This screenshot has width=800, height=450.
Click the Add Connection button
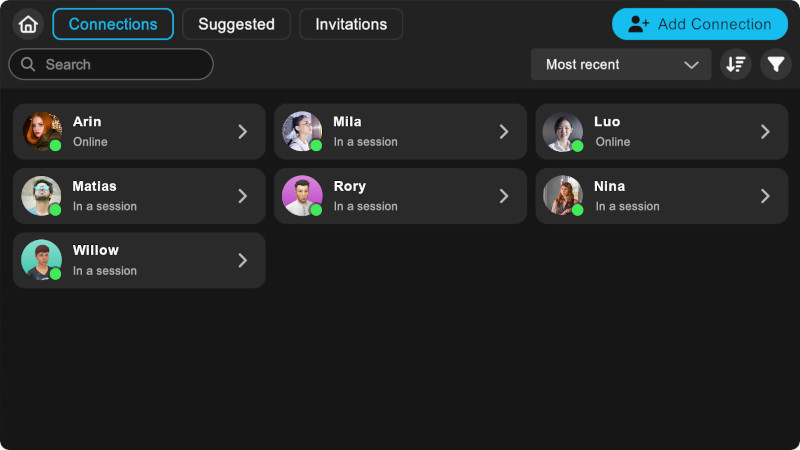pyautogui.click(x=700, y=24)
